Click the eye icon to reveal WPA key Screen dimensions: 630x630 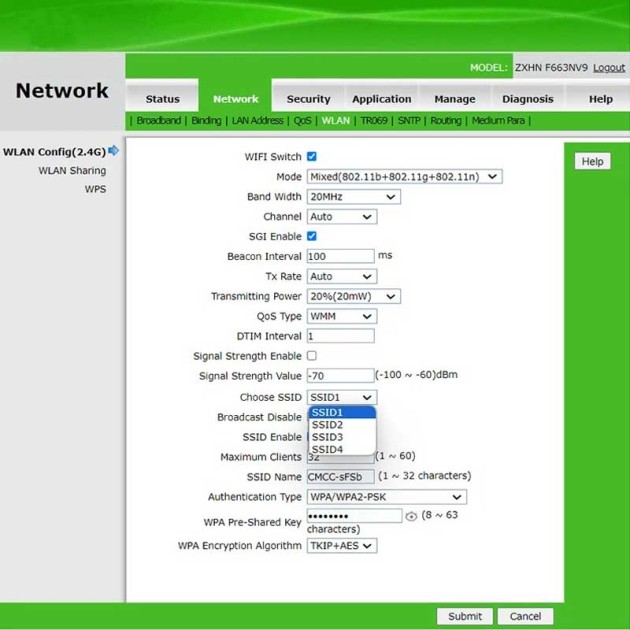click(411, 516)
